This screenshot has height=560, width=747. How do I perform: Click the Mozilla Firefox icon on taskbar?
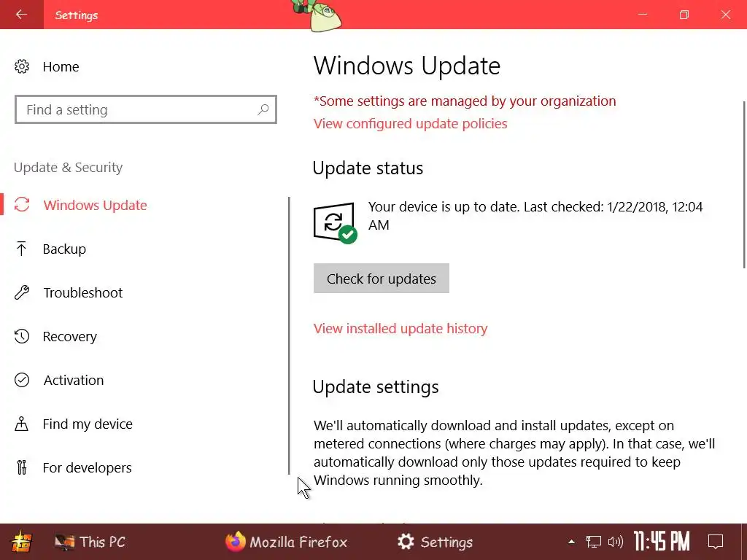click(235, 542)
